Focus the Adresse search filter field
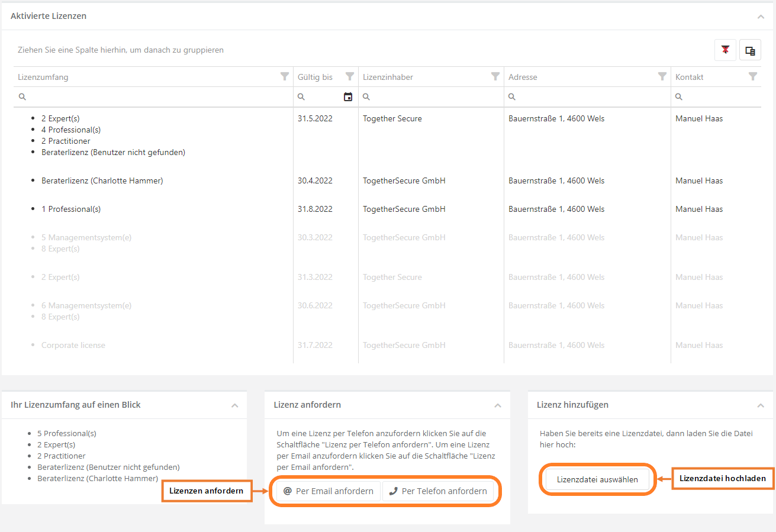The width and height of the screenshot is (776, 532). 591,97
